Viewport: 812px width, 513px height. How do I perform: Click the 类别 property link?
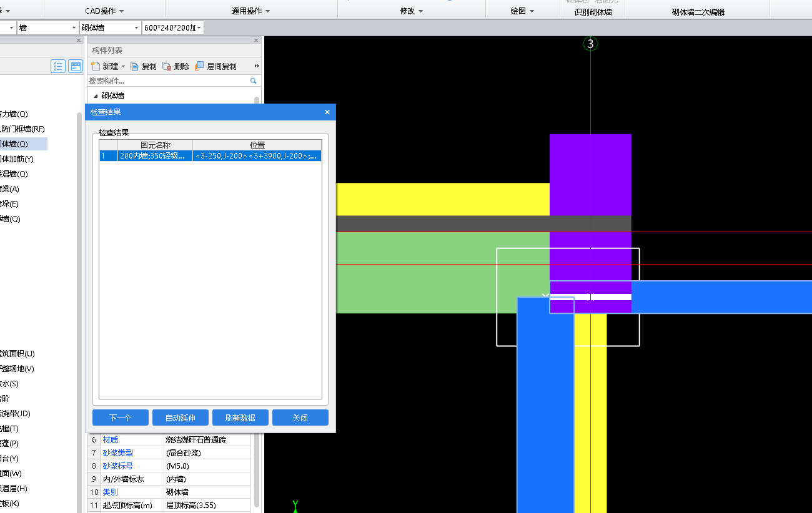click(x=111, y=492)
